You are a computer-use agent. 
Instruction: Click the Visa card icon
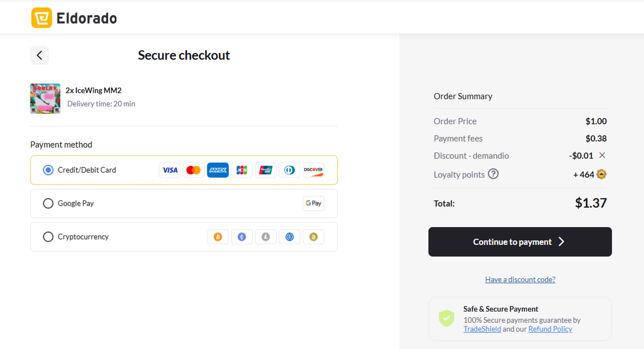(170, 170)
